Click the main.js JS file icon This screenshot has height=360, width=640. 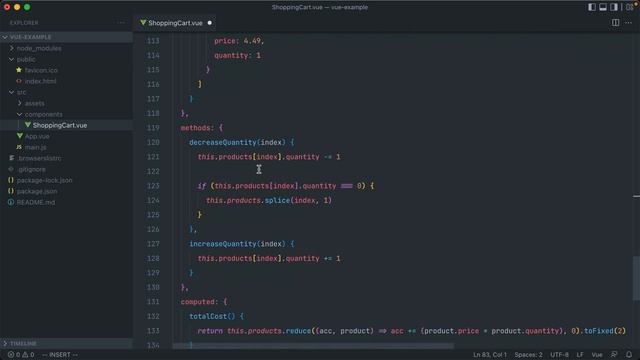coord(19,147)
